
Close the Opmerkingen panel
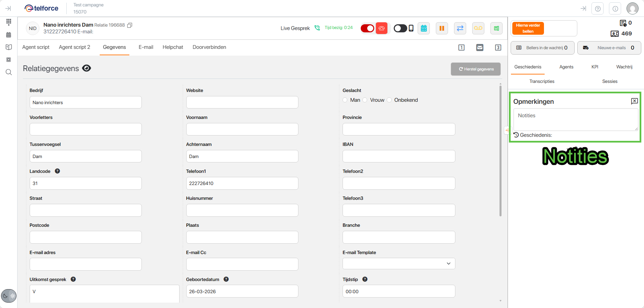pos(634,101)
